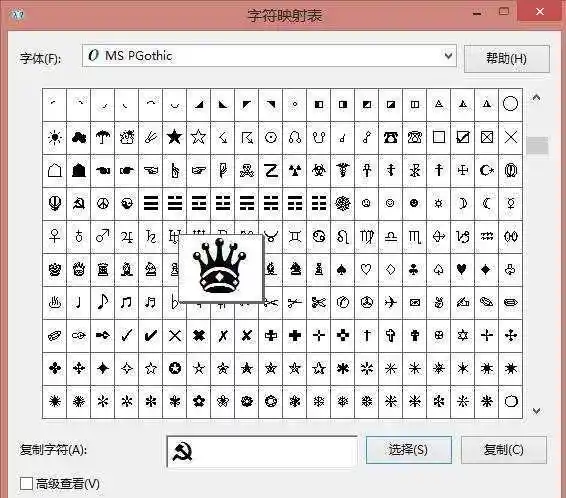
Task: Pick the biohazard symbol
Action: (x=319, y=171)
